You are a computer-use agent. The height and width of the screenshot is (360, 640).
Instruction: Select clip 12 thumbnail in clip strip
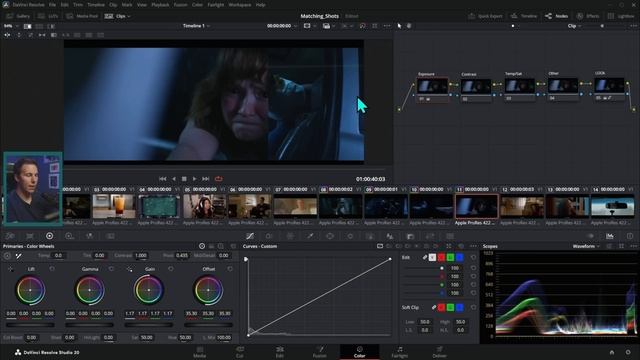pos(522,206)
